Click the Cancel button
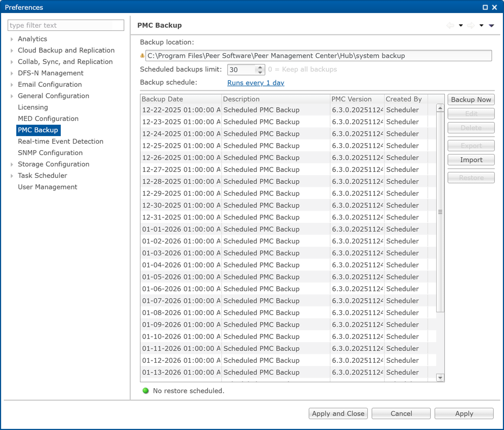This screenshot has width=504, height=430. 401,414
